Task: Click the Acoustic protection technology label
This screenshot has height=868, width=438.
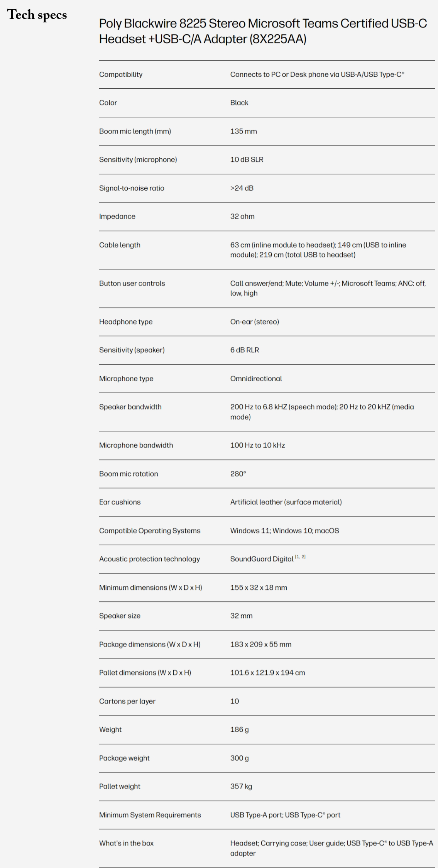Action: [149, 559]
